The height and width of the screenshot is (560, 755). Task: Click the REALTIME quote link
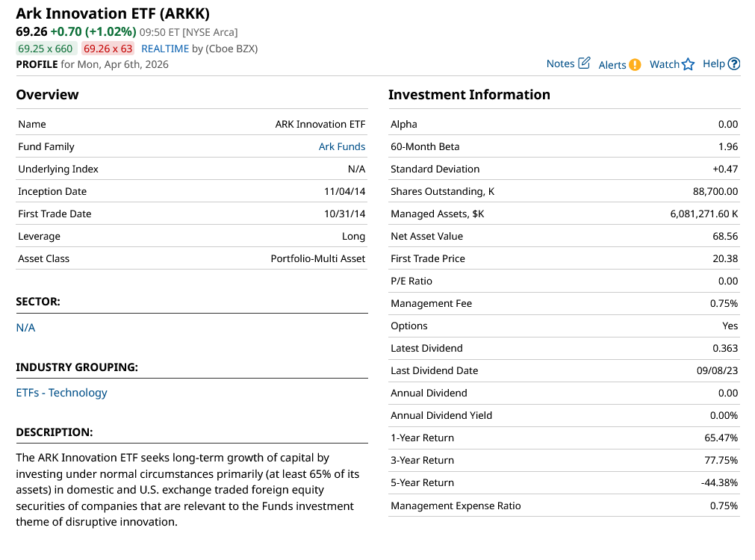coord(165,49)
